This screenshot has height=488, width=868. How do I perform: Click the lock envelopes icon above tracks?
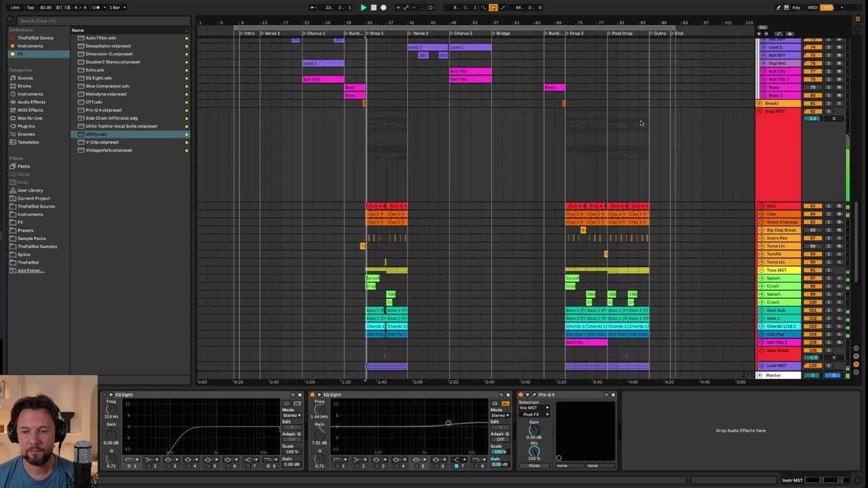point(789,33)
